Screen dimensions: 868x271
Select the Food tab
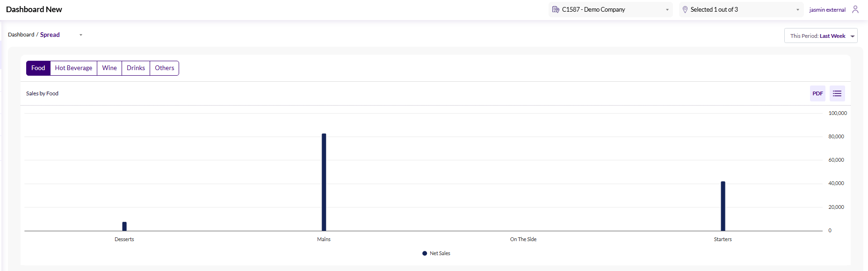38,68
